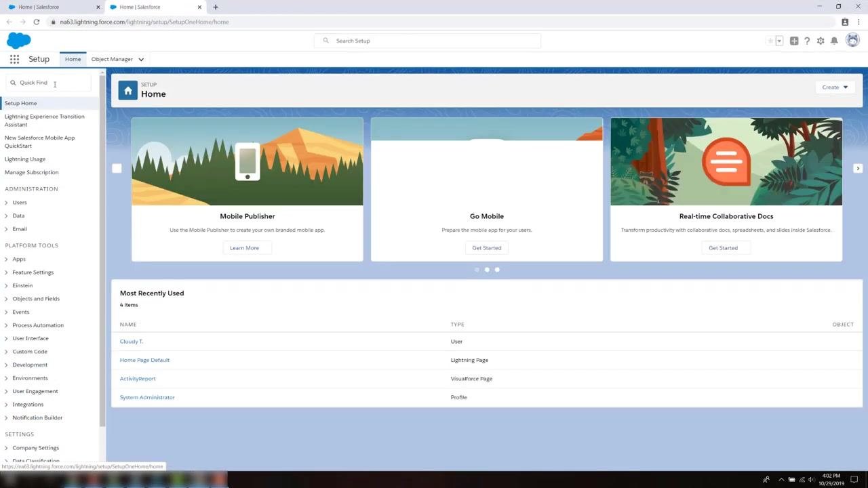Open the help question mark icon
This screenshot has height=488, width=868.
[807, 41]
